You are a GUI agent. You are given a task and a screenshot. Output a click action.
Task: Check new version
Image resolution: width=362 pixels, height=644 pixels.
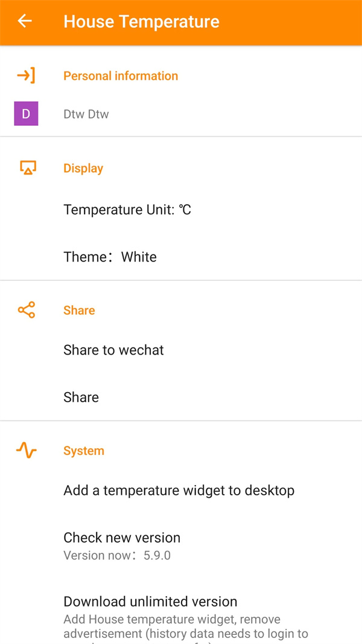122,538
